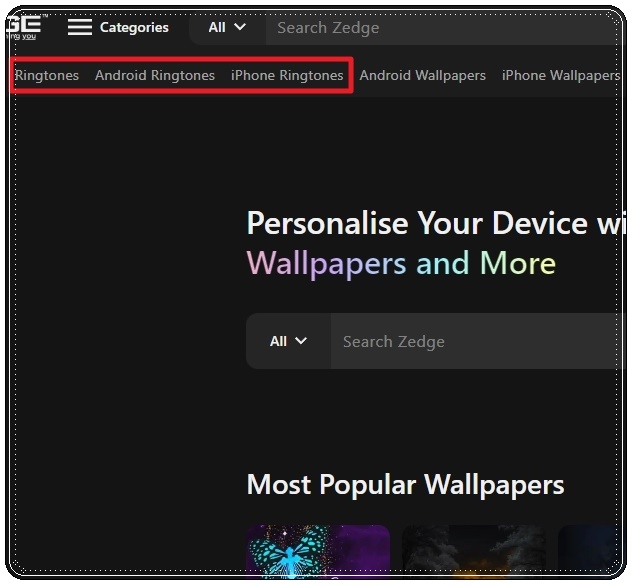
Task: Click the Most Popular Wallpapers heading
Action: point(405,484)
